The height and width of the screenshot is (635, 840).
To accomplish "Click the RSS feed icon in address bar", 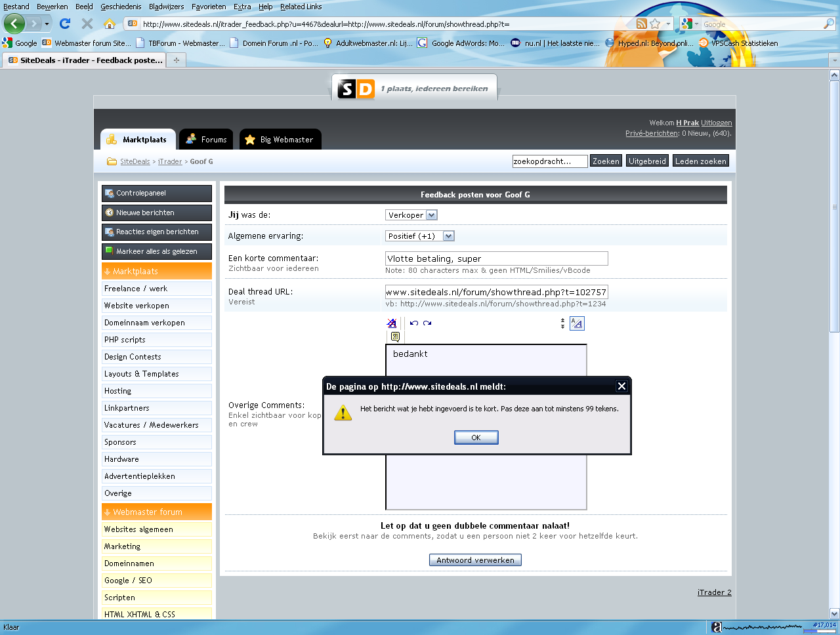I will coord(642,24).
